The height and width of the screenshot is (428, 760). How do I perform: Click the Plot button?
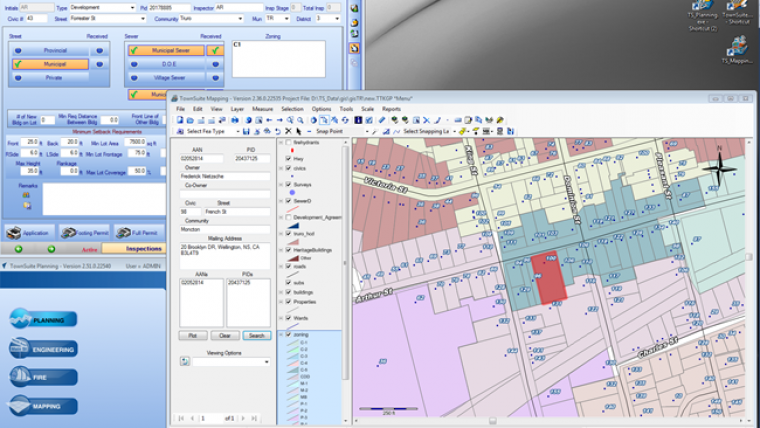coord(192,335)
